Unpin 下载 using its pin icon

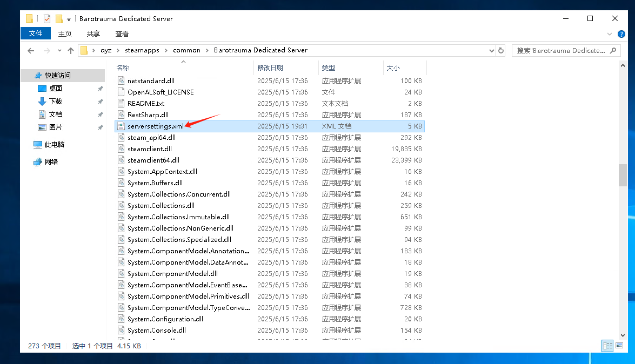[x=100, y=102]
